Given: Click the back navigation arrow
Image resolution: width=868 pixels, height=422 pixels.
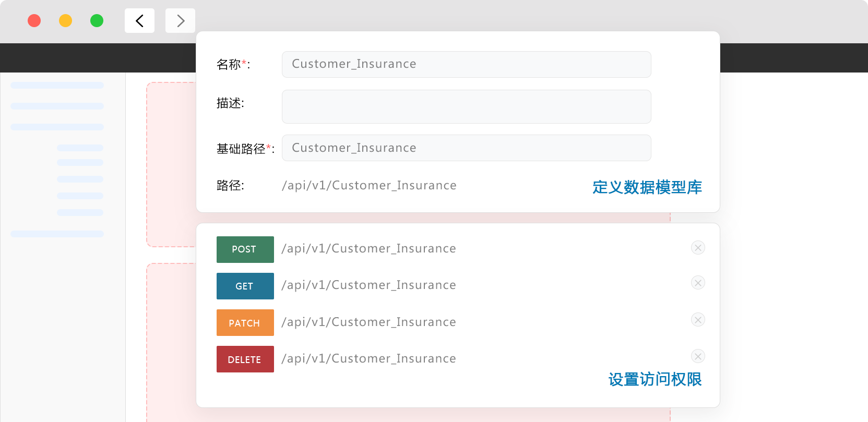Looking at the screenshot, I should [139, 21].
